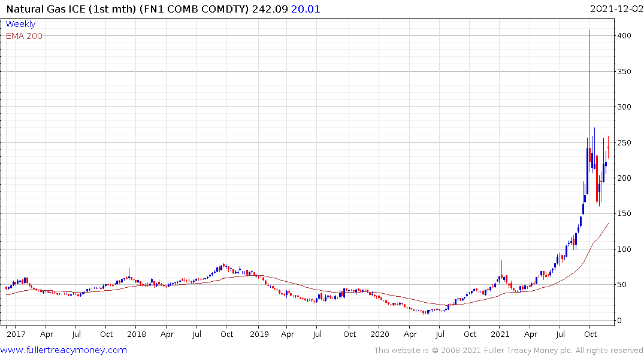644x359 pixels.
Task: Click the 2018 year label on time axis
Action: 137,334
